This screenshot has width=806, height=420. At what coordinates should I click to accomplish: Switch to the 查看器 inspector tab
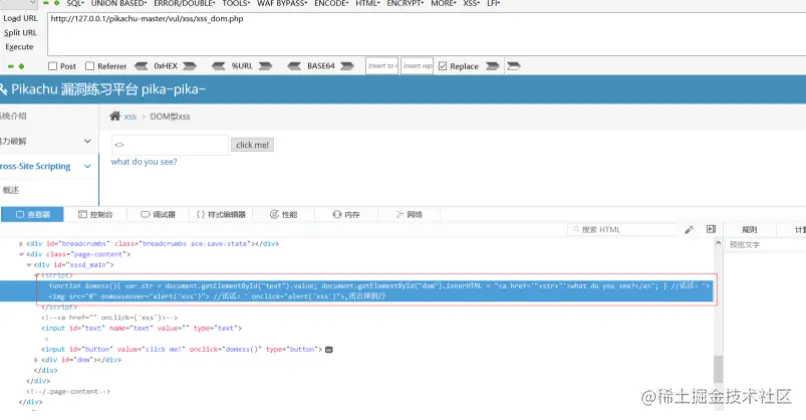coord(32,214)
